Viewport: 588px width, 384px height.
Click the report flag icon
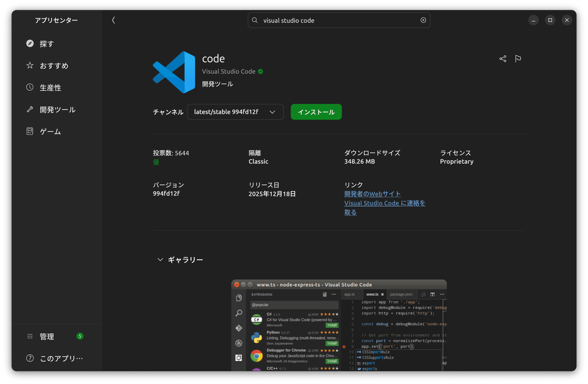(518, 59)
